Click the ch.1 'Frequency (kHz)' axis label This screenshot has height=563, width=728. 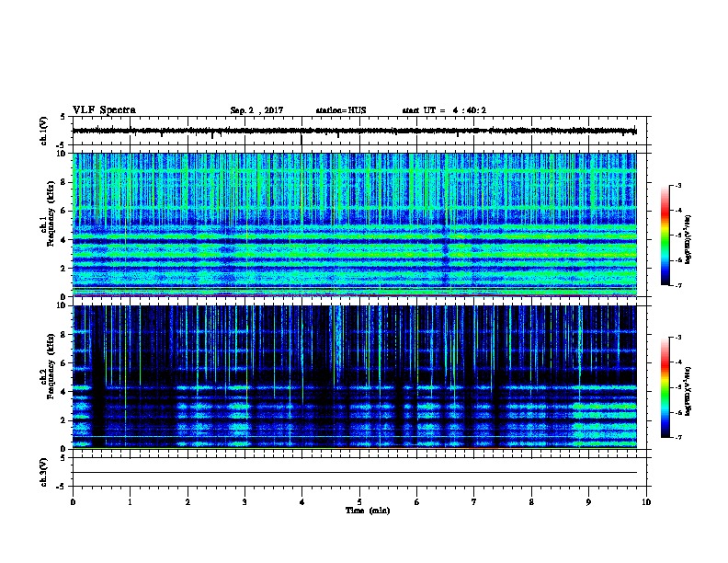(x=51, y=213)
